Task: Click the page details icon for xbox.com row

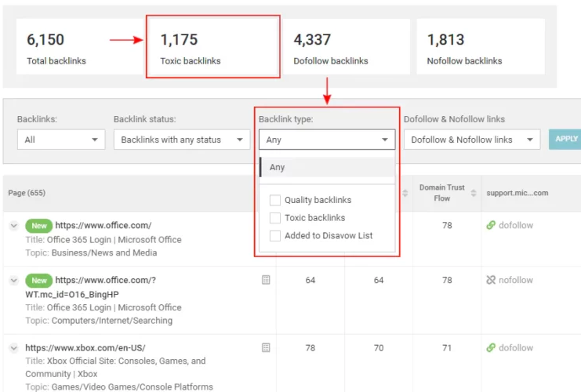Action: pyautogui.click(x=267, y=347)
